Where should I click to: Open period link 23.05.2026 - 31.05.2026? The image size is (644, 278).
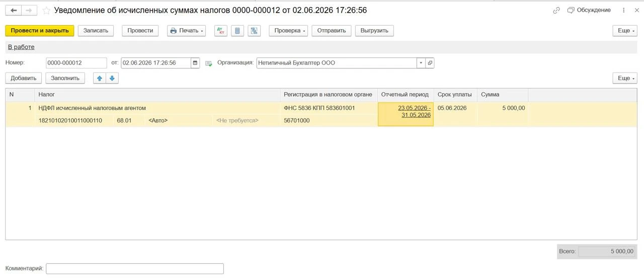(x=415, y=111)
